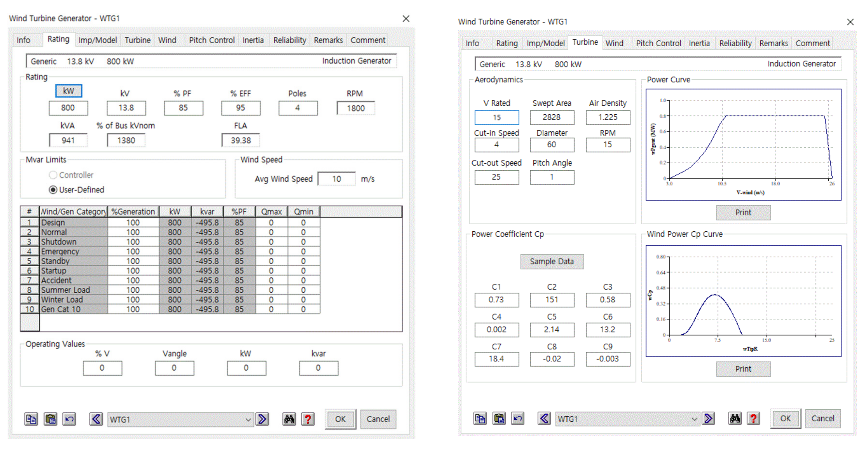This screenshot has width=868, height=449.
Task: Click the copy icon in left dialog
Action: pyautogui.click(x=31, y=419)
